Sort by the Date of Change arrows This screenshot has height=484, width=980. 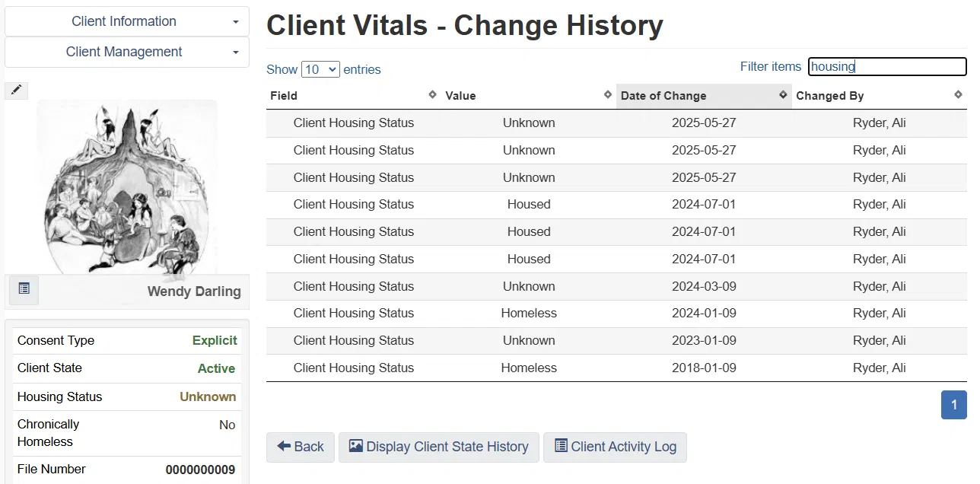tap(782, 95)
